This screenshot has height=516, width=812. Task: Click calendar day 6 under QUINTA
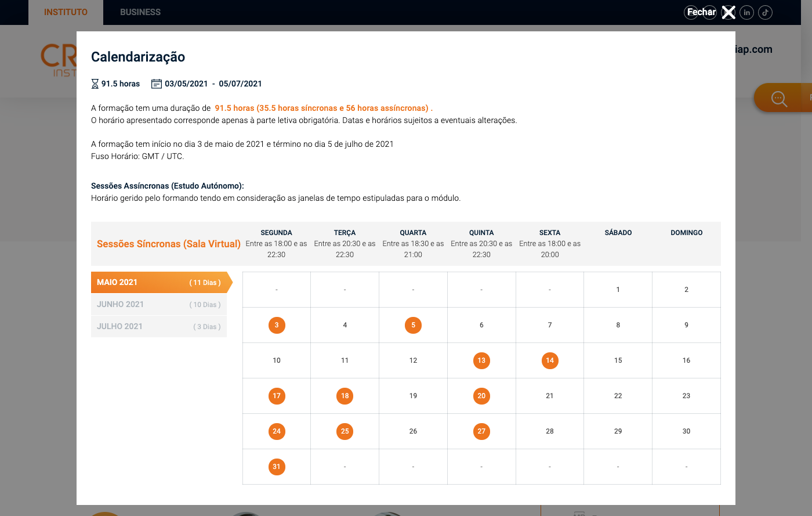[481, 325]
